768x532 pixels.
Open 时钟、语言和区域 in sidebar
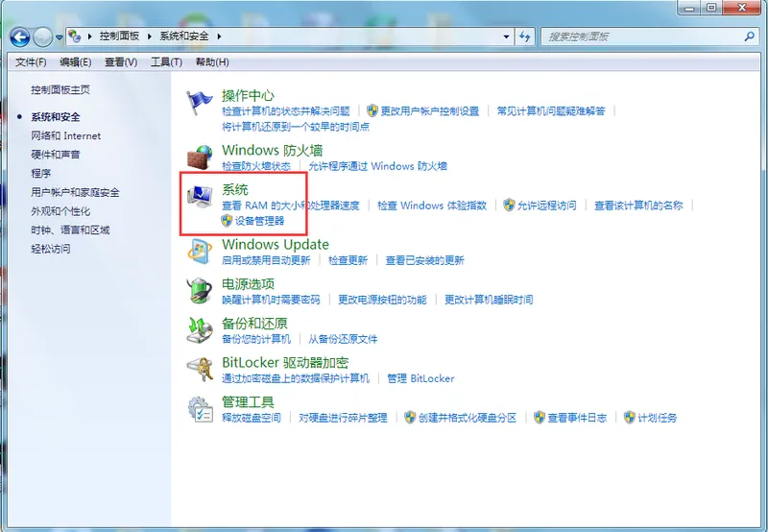pyautogui.click(x=70, y=230)
